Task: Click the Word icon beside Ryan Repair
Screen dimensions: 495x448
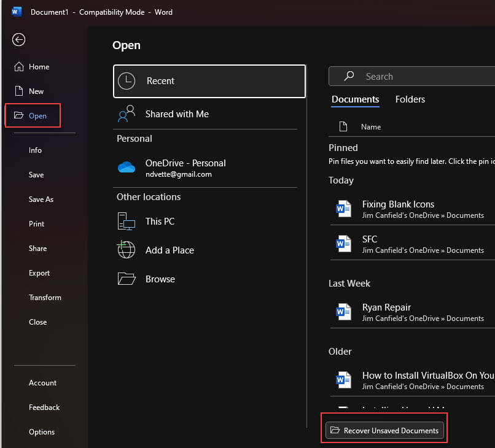Action: (x=343, y=312)
